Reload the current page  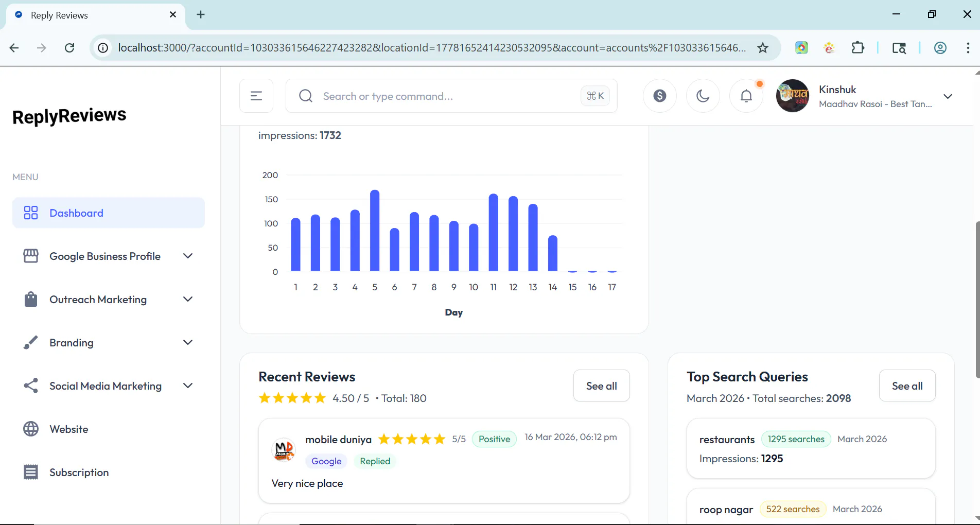click(x=69, y=48)
